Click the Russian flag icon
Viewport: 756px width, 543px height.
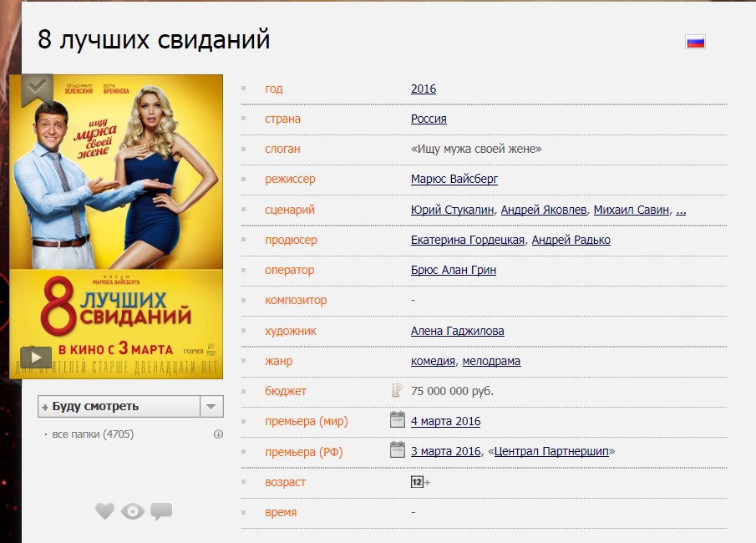(x=695, y=42)
